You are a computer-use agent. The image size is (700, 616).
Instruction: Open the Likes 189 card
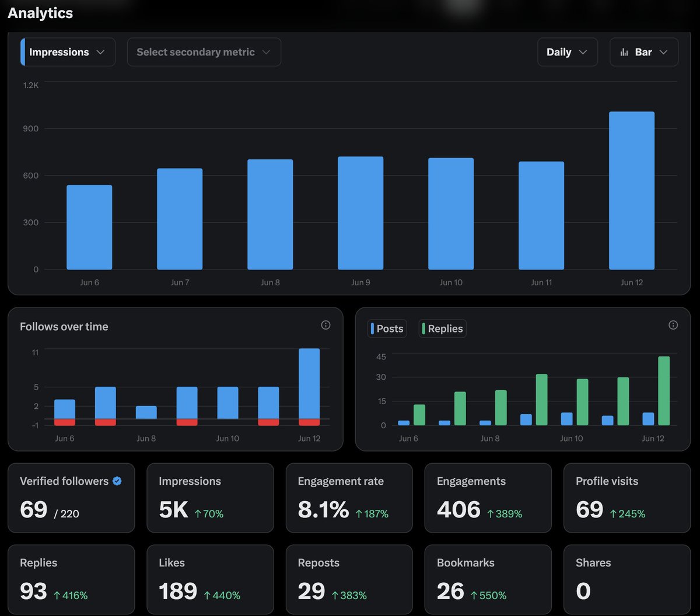click(x=210, y=580)
